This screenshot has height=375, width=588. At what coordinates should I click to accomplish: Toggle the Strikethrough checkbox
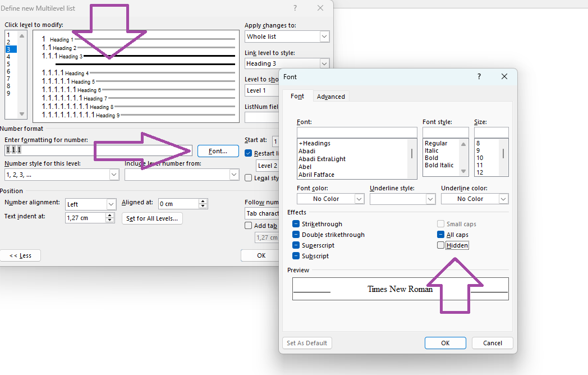[296, 224]
